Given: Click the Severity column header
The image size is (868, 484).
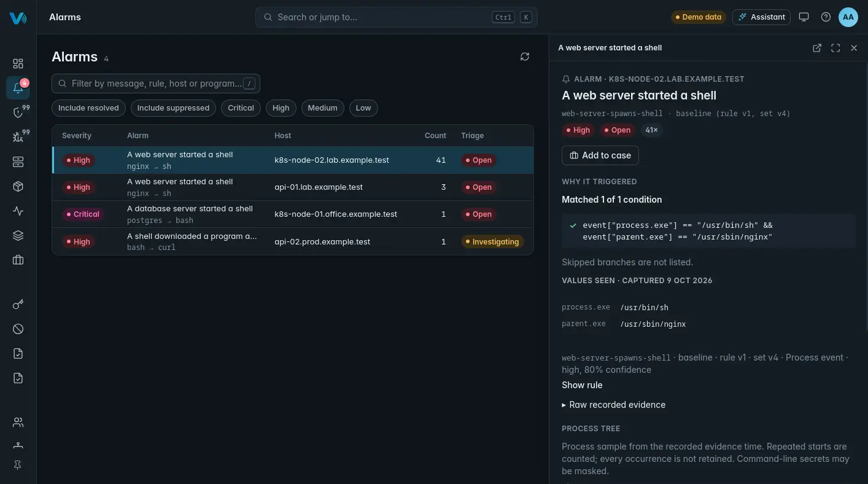Looking at the screenshot, I should [x=77, y=136].
